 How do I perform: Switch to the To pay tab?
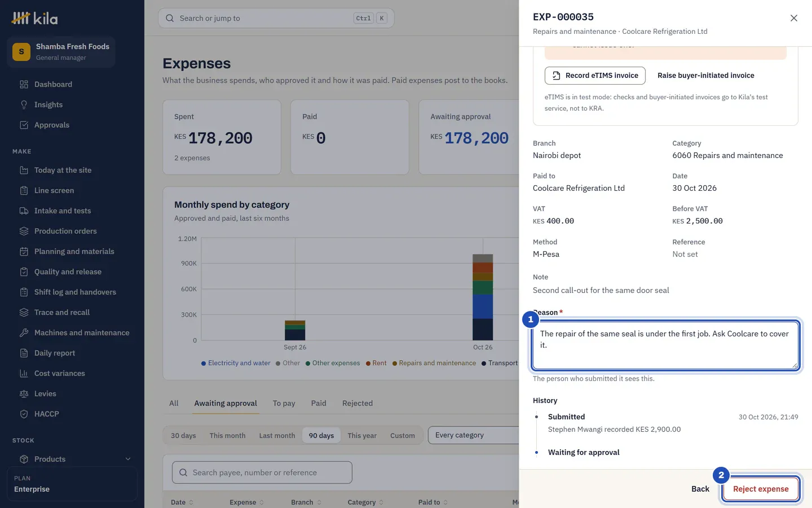coord(284,403)
